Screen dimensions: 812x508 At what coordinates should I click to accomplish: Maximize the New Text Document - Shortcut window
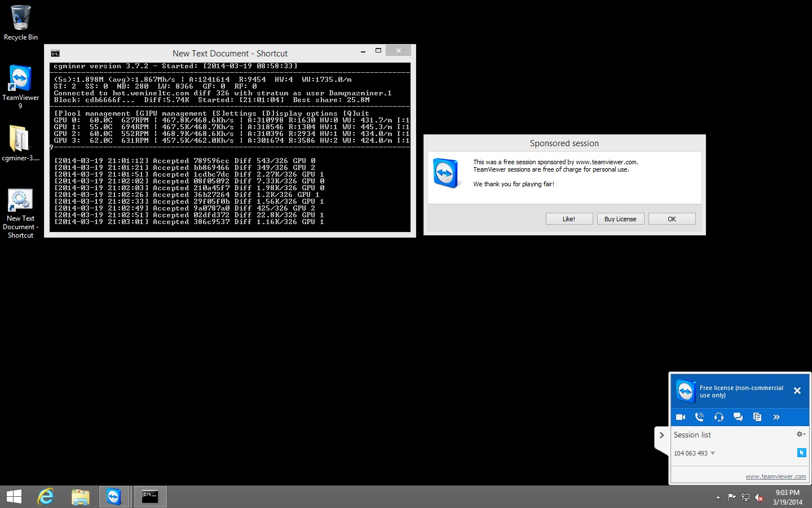click(x=378, y=51)
